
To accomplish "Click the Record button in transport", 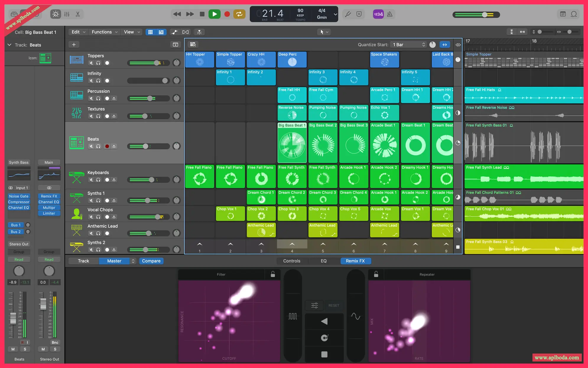I will coord(227,14).
